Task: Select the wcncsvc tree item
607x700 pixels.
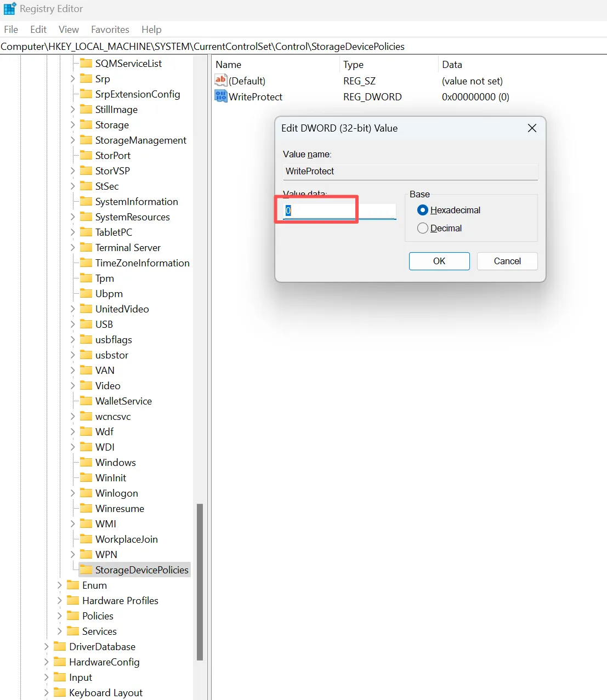Action: pos(113,416)
